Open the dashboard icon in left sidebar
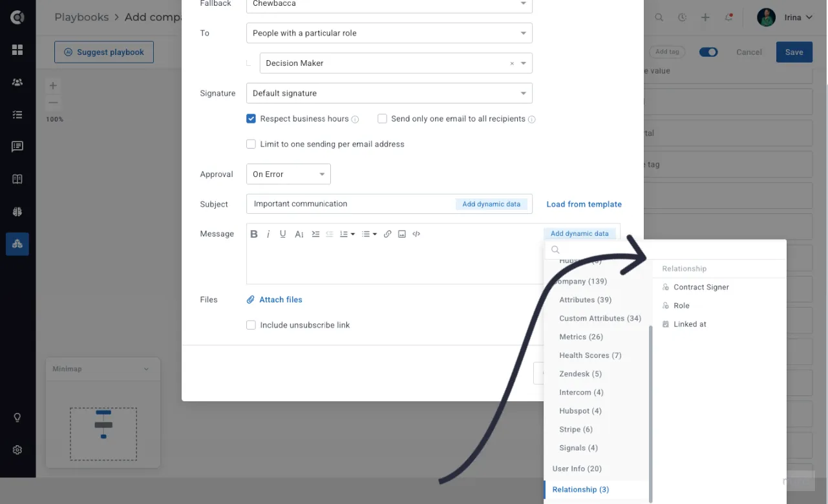The height and width of the screenshot is (504, 828). coord(17,50)
